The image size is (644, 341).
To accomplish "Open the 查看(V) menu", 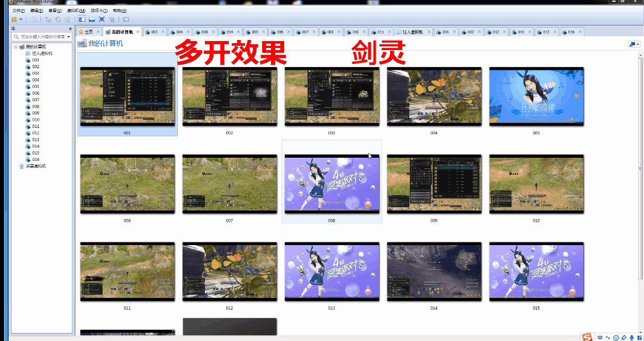I will click(55, 11).
